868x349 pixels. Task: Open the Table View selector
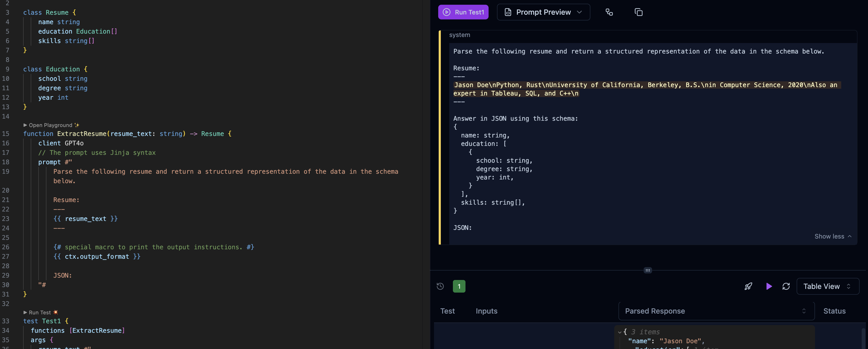pyautogui.click(x=828, y=286)
